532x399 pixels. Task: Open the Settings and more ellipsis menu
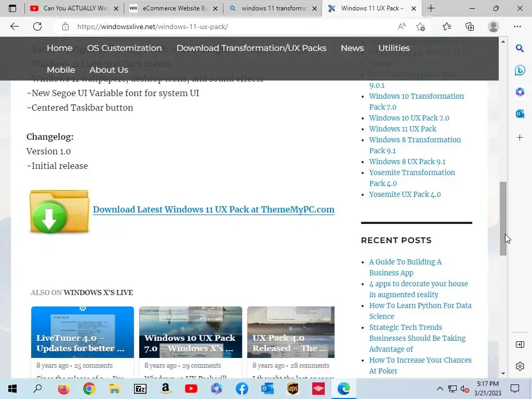point(517,26)
